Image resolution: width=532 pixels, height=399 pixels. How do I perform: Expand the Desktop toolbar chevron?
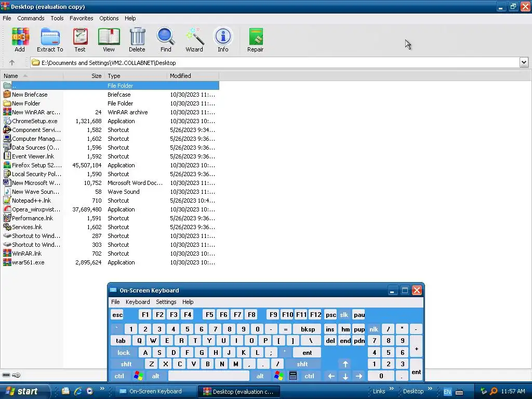[x=430, y=389]
